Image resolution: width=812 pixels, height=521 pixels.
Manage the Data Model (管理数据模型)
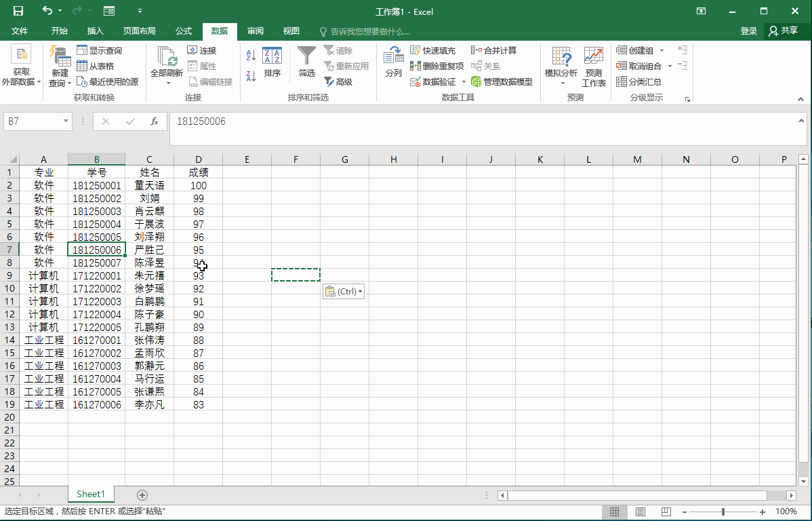coord(502,81)
